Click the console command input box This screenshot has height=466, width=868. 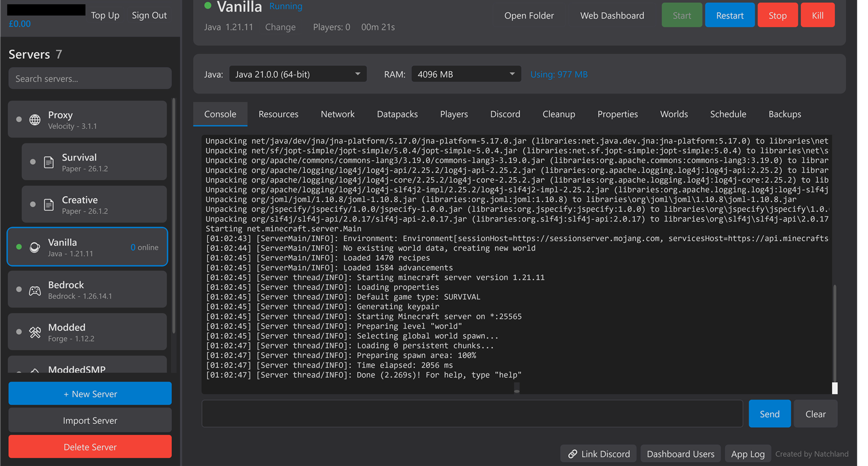point(472,414)
